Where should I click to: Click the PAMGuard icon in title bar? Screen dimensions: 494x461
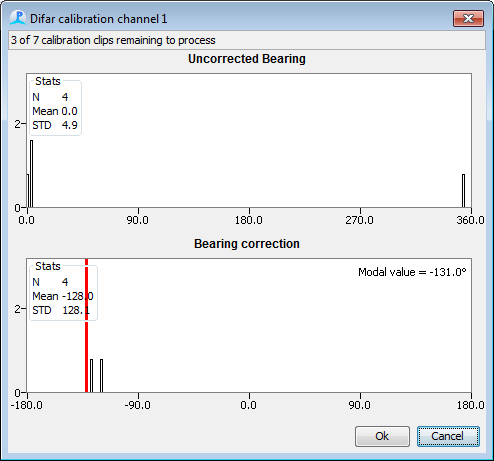(18, 18)
